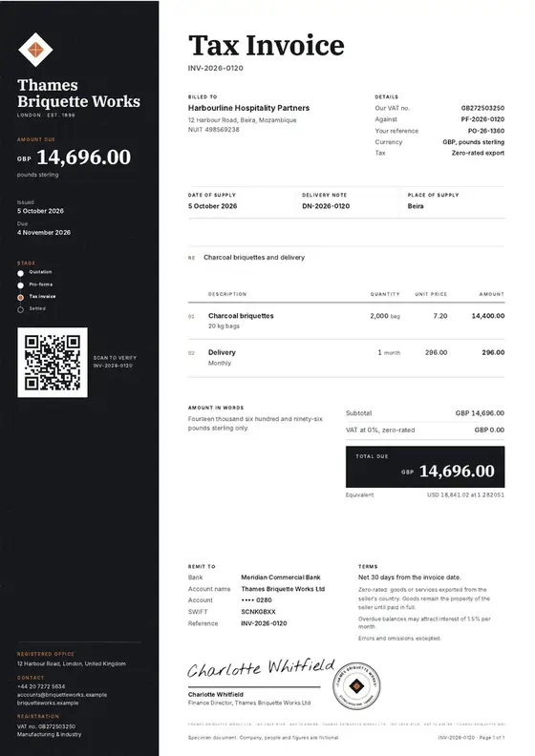Click the handwritten Charlotte Whitfield signature
The width and height of the screenshot is (535, 756).
click(x=261, y=668)
